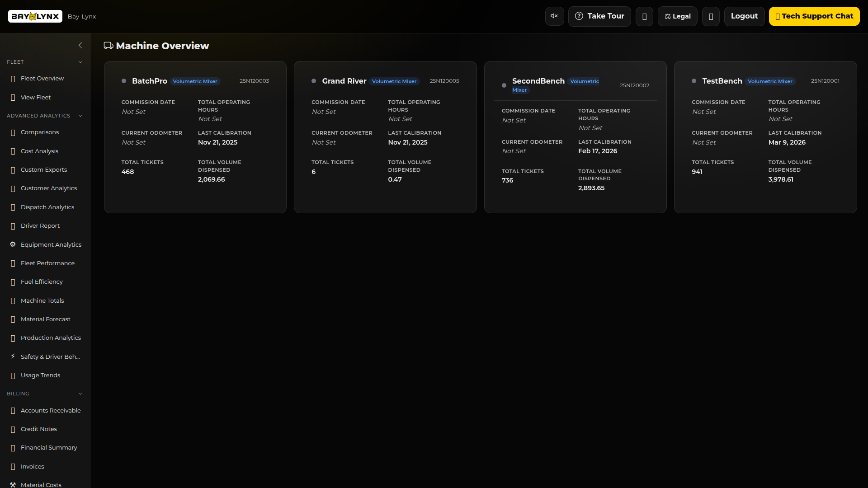Click the Material Costs tools icon
This screenshot has width=868, height=488.
coord(13,484)
